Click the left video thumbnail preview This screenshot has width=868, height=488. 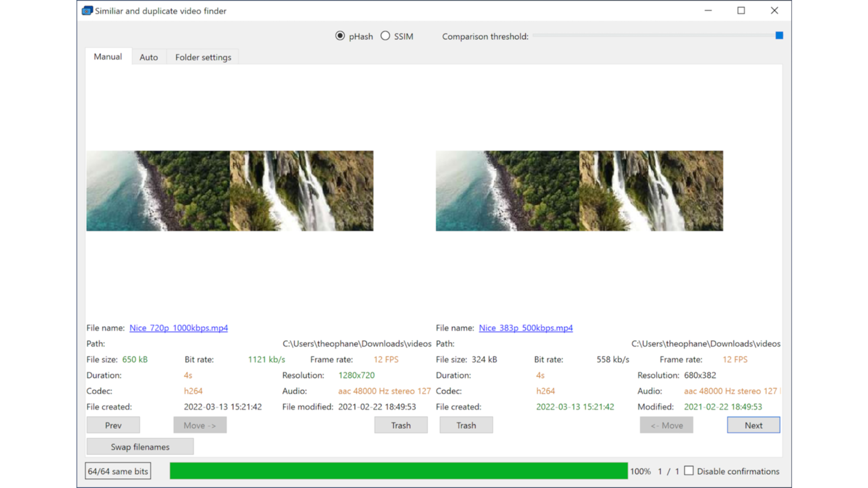click(x=230, y=191)
